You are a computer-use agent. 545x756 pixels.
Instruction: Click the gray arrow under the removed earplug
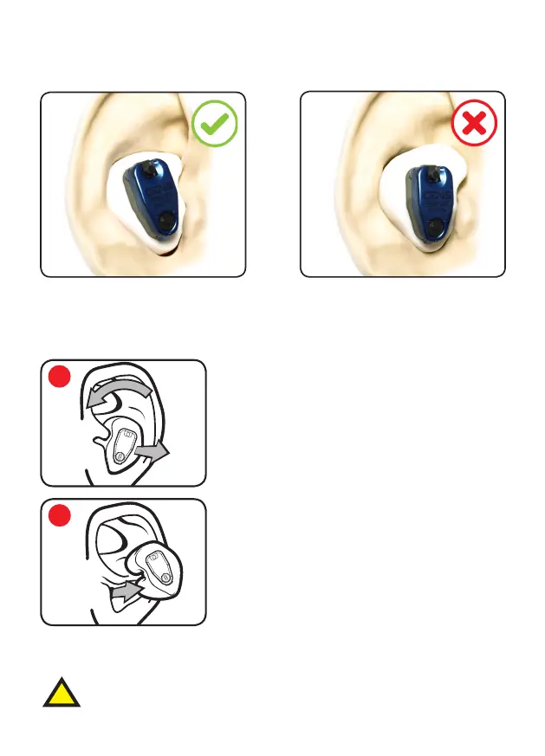pyautogui.click(x=127, y=591)
